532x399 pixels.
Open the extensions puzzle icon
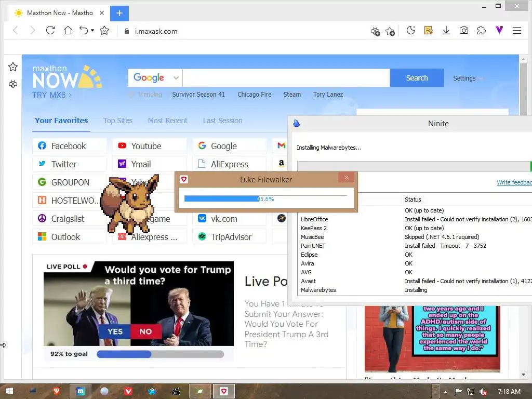tap(482, 31)
